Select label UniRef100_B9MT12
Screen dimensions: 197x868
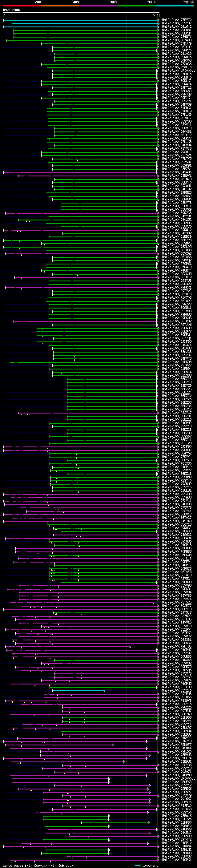pos(177,88)
